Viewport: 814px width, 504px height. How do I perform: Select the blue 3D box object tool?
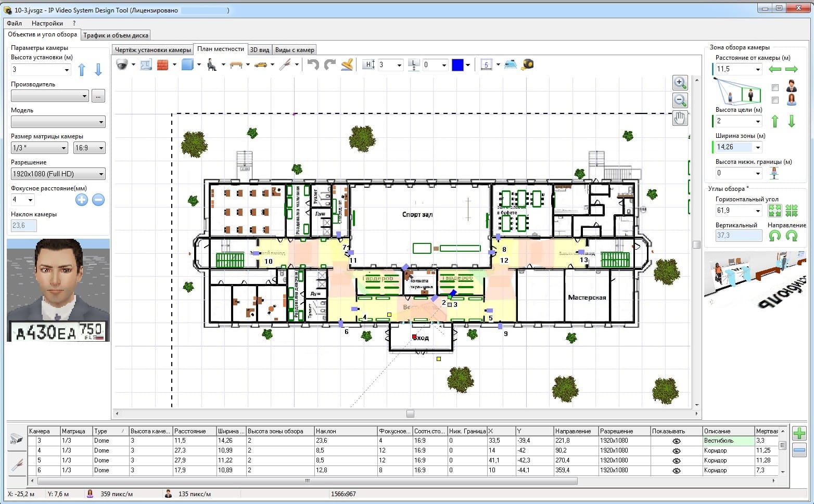coord(187,64)
